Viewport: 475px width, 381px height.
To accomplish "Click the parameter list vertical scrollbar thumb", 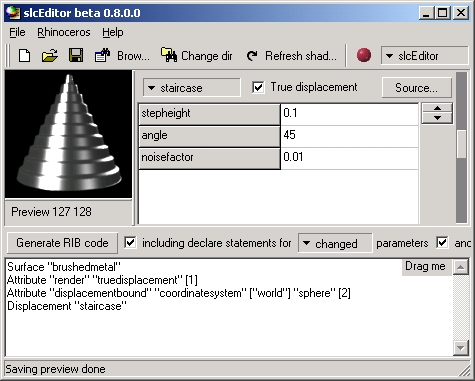I will (x=462, y=144).
